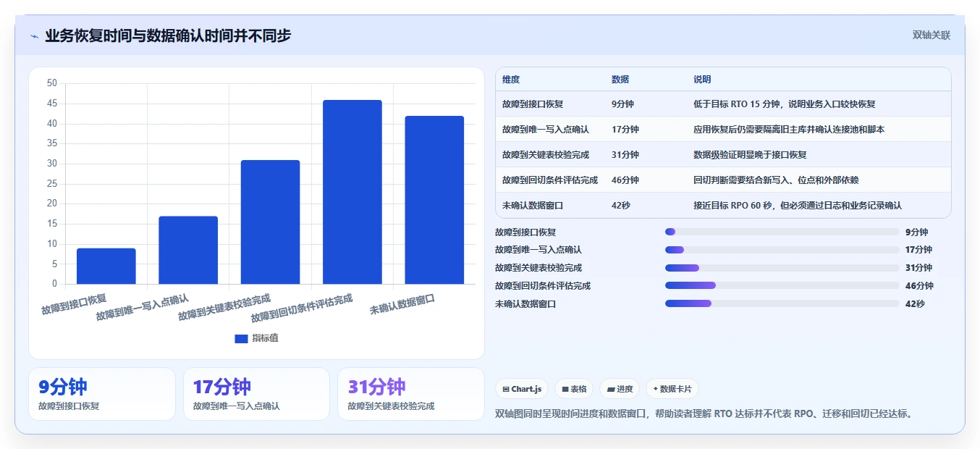Select the tallest chart bar 故障到回切条件评估完成
Viewport: 980px width, 449px height.
[352, 192]
